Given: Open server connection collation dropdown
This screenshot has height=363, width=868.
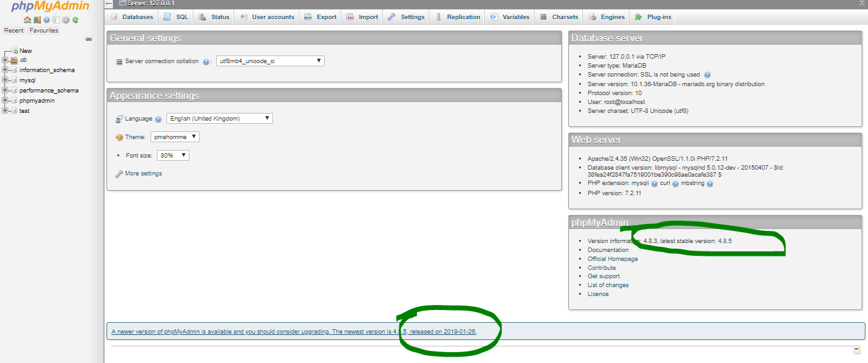Looking at the screenshot, I should (270, 61).
